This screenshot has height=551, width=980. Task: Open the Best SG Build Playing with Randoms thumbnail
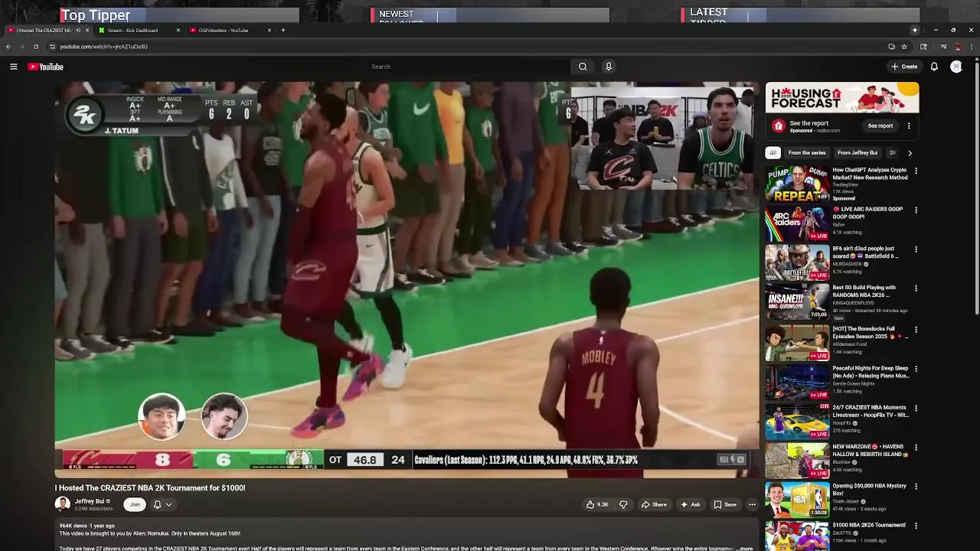coord(797,301)
